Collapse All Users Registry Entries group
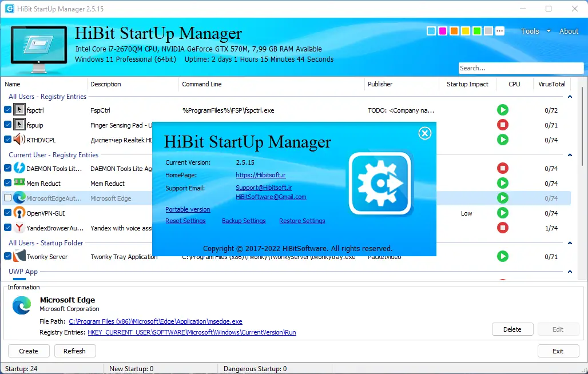588x374 pixels. 570,97
